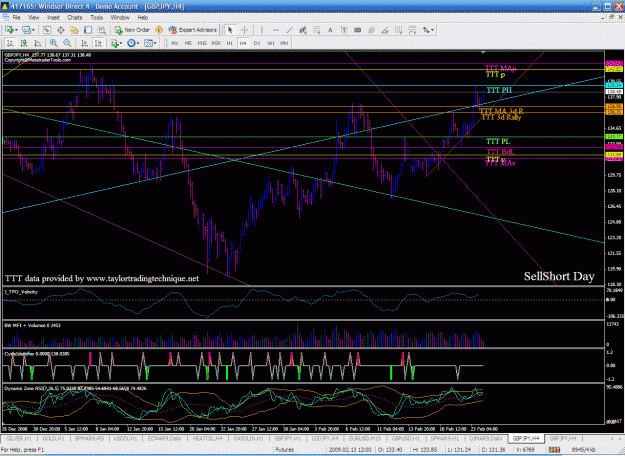Expand the periods dropdown arrow
Image resolution: width=625 pixels, height=456 pixels.
click(x=138, y=43)
